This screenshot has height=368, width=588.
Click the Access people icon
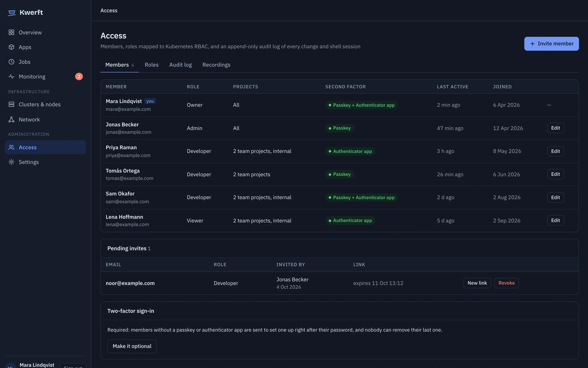click(11, 147)
